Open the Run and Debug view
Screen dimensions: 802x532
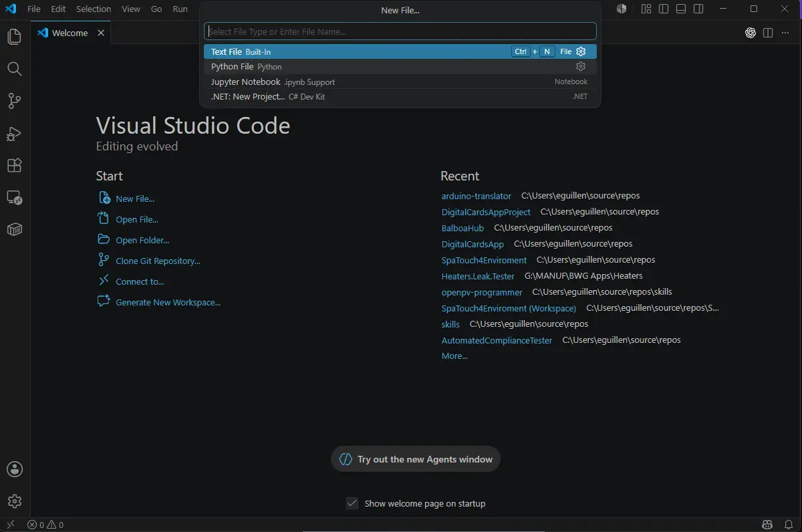tap(14, 134)
